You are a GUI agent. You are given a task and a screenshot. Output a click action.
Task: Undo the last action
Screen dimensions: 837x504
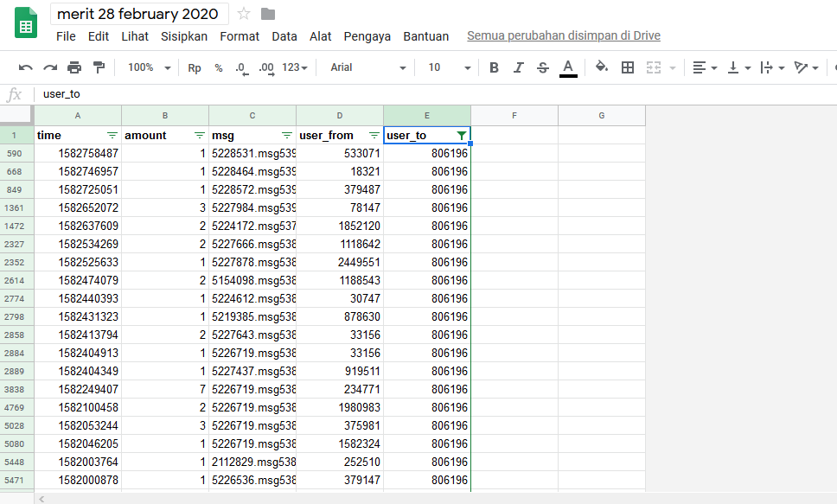tap(25, 67)
